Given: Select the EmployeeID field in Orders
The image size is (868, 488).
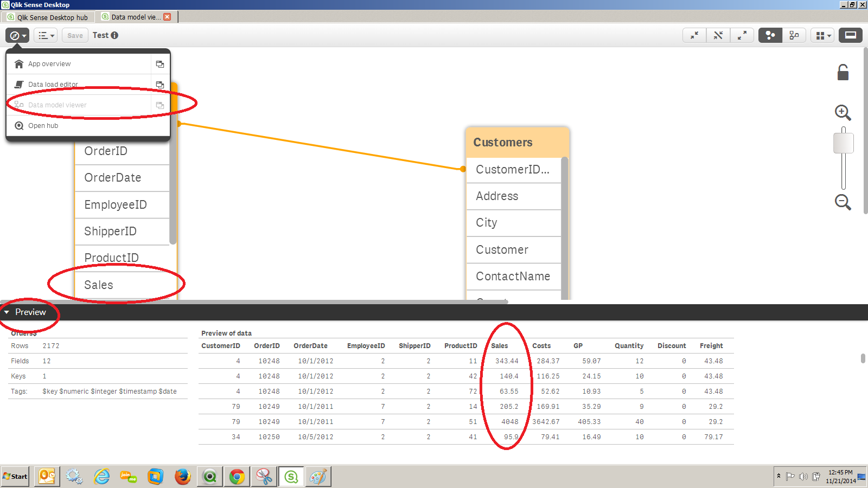Looking at the screenshot, I should coord(122,205).
